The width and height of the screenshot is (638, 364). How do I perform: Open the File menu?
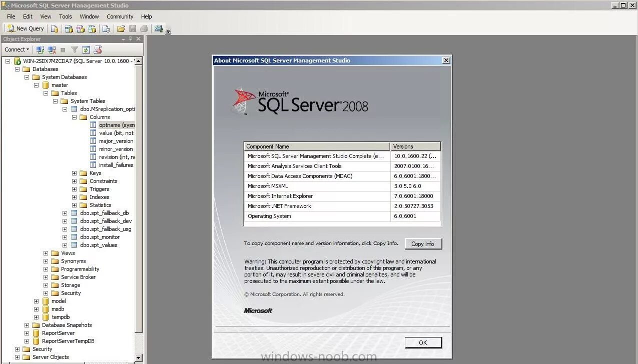[x=11, y=16]
